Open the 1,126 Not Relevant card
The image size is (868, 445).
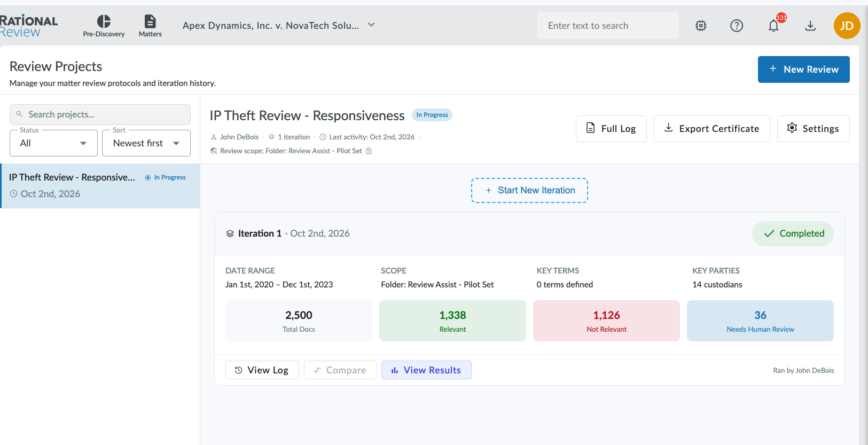[x=606, y=321]
